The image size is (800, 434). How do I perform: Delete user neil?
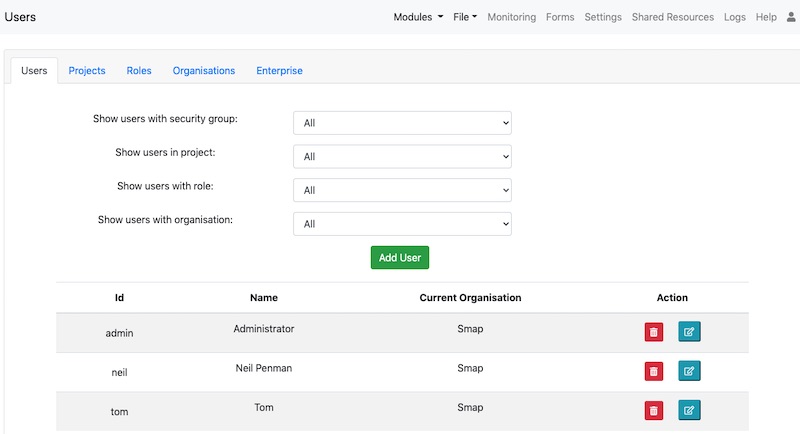[653, 371]
